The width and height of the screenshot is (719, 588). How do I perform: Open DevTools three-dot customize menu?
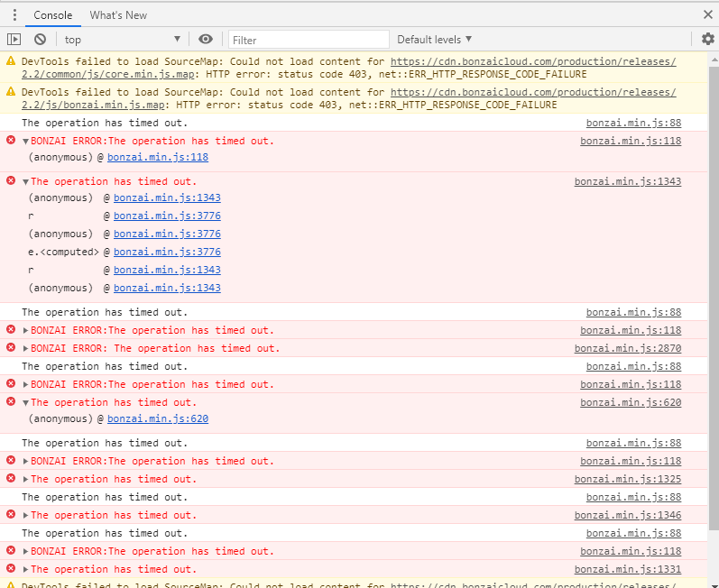coord(14,15)
